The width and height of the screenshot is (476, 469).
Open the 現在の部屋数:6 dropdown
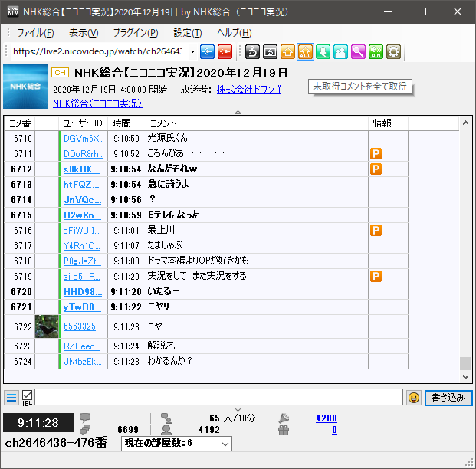[x=176, y=444]
